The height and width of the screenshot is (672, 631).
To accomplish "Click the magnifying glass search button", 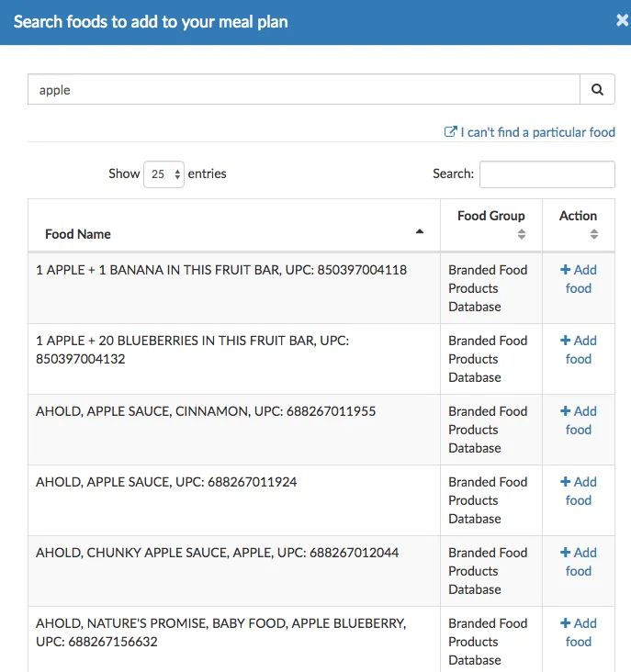I will 597,90.
